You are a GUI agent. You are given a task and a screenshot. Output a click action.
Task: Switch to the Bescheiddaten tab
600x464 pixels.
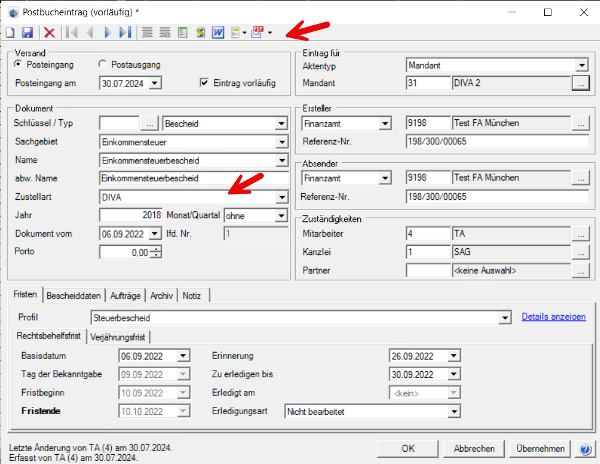(73, 296)
